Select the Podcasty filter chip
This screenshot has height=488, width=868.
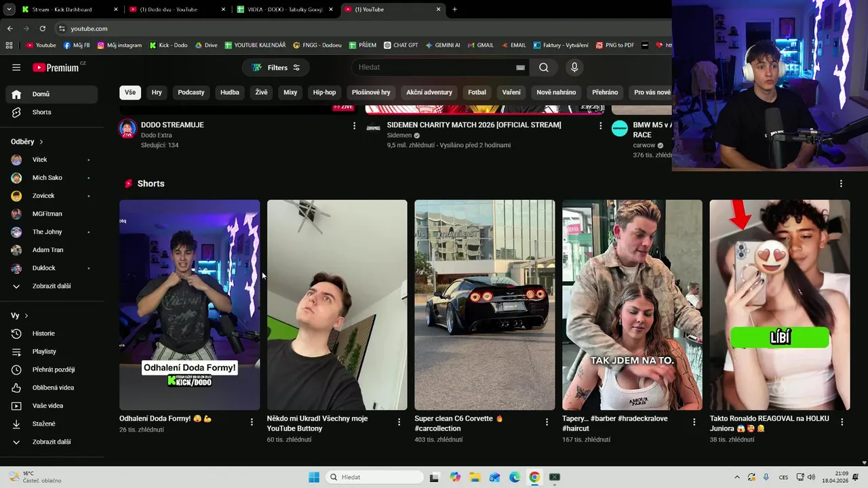(x=191, y=92)
